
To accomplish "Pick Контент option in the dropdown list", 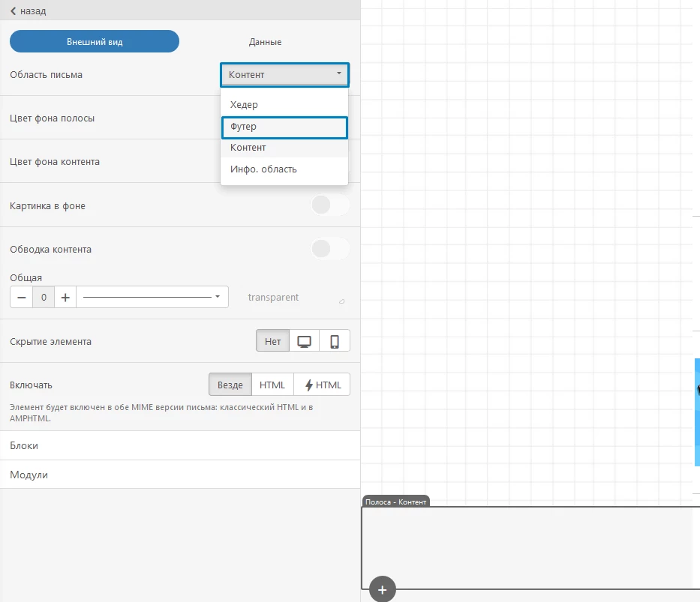I will (x=284, y=148).
